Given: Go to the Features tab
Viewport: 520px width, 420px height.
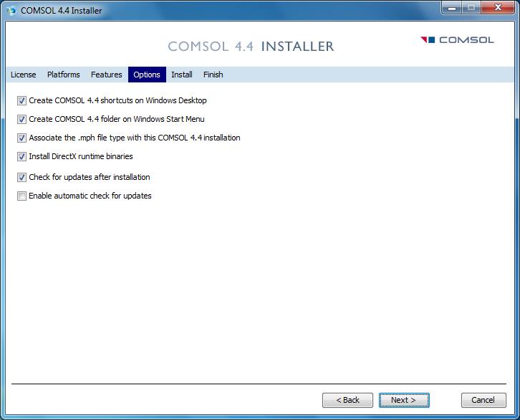Looking at the screenshot, I should tap(106, 75).
